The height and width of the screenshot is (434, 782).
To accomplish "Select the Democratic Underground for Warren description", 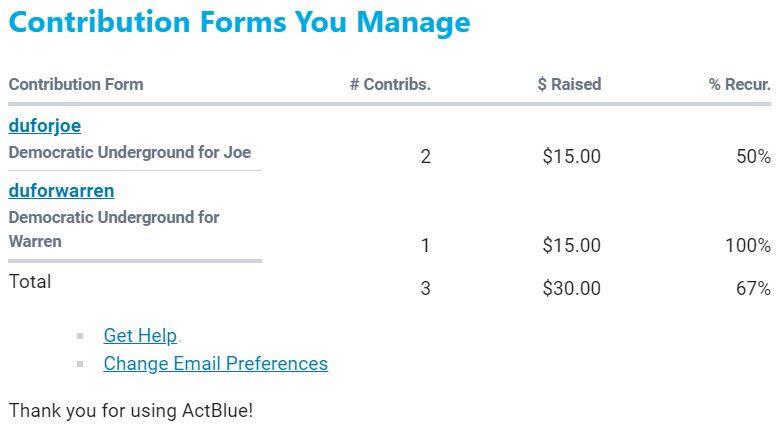I will (114, 229).
